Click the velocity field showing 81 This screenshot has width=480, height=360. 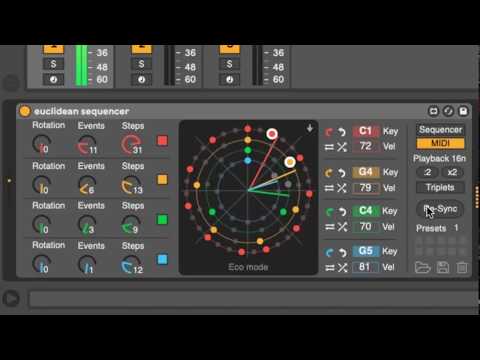coord(366,267)
